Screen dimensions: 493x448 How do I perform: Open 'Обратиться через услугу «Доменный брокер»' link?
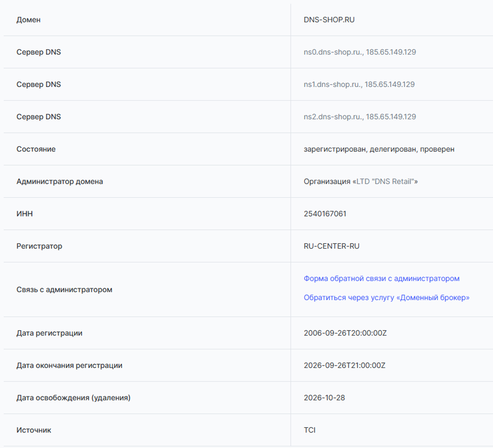[x=386, y=298]
